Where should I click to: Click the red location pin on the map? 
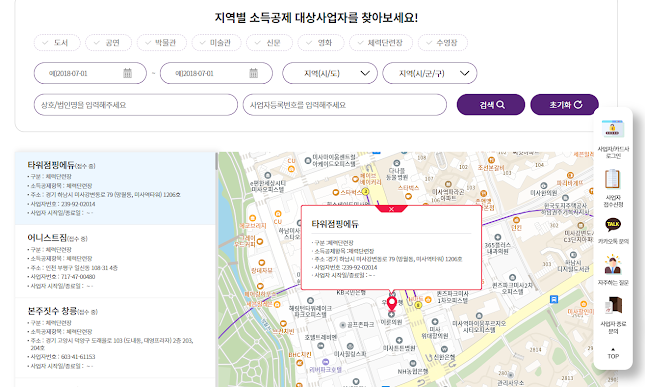point(392,304)
